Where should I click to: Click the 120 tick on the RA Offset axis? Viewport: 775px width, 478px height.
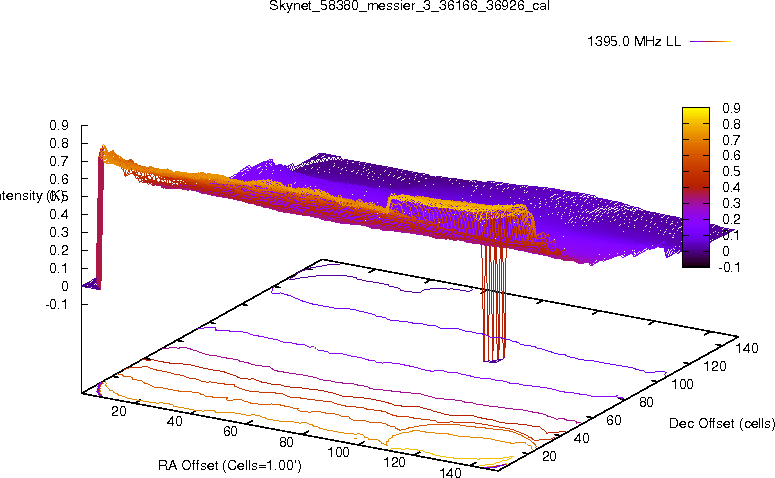pyautogui.click(x=394, y=462)
